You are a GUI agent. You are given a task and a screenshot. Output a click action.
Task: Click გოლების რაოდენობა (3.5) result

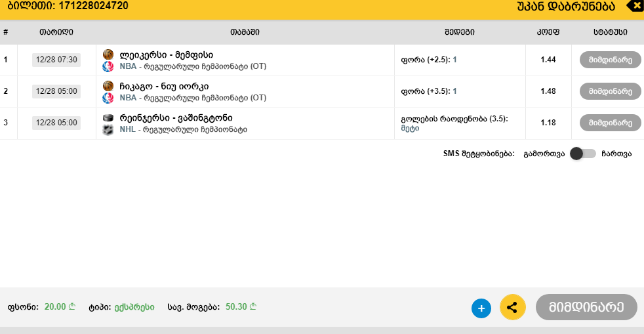pos(454,119)
